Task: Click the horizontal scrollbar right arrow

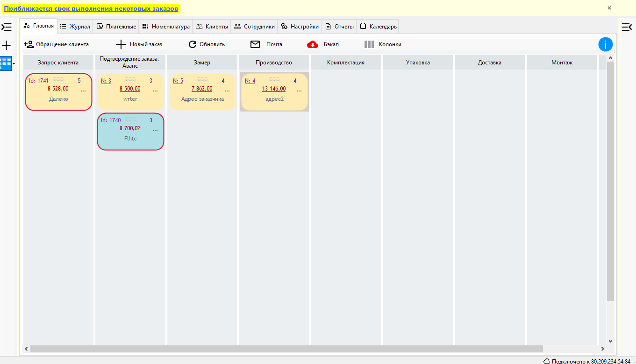Action: (x=602, y=349)
